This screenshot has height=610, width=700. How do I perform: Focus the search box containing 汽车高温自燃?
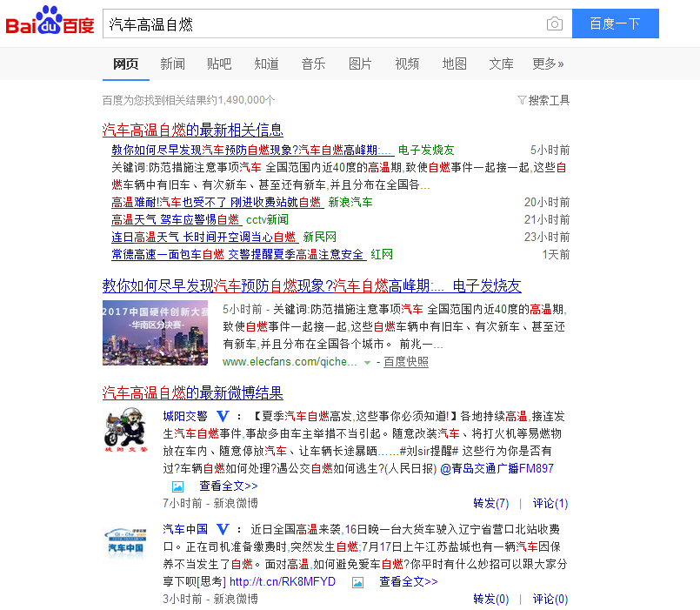pyautogui.click(x=322, y=24)
